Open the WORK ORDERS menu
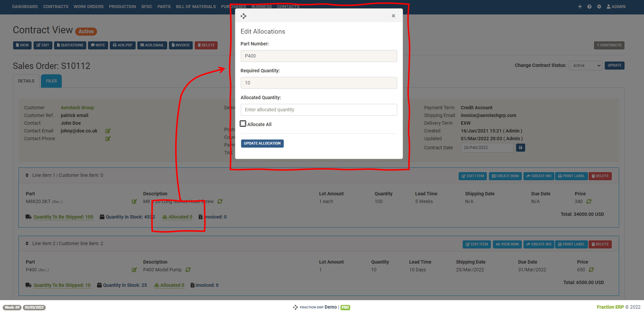Screen dimensions: 644x312 (88, 6)
